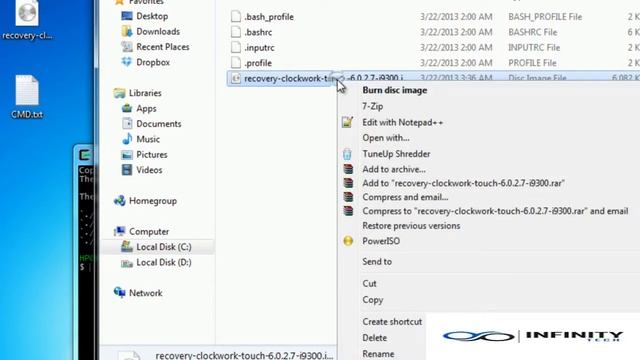The height and width of the screenshot is (360, 640).
Task: Click the Notepad++ icon in context menu
Action: pos(347,122)
